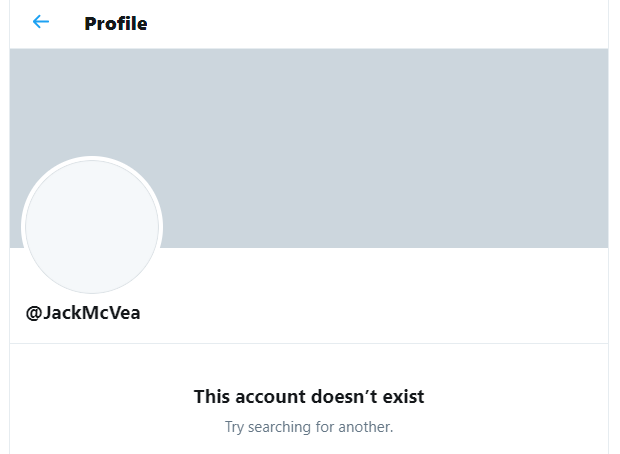The width and height of the screenshot is (620, 454).
Task: Select the search-for-another suggestion line
Action: point(309,427)
